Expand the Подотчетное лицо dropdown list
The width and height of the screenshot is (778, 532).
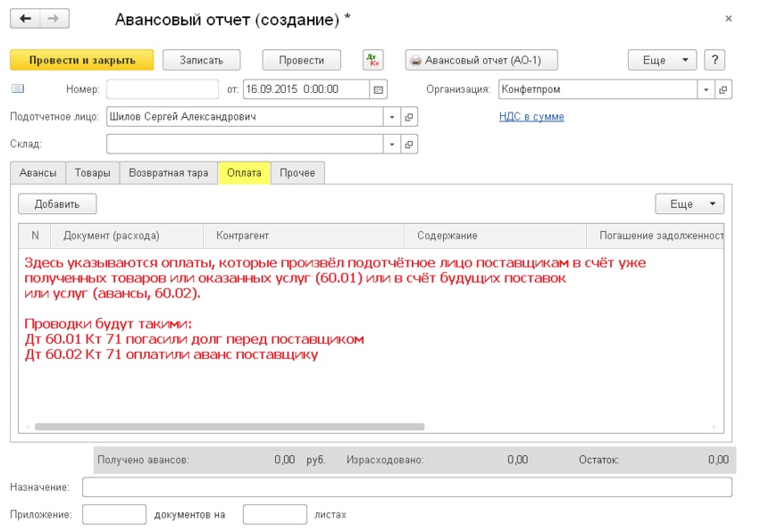(391, 117)
